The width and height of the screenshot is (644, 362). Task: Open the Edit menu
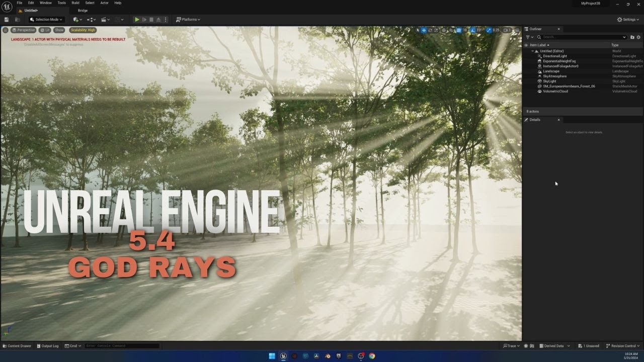31,3
